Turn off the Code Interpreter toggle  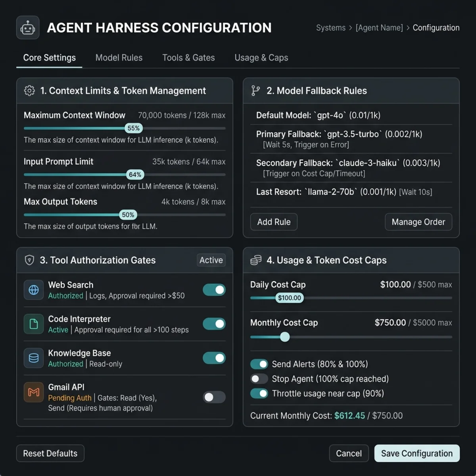pyautogui.click(x=214, y=324)
